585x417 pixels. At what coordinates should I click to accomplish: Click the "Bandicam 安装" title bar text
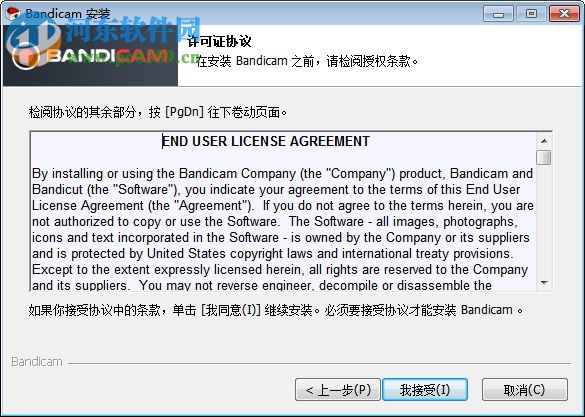tap(68, 14)
